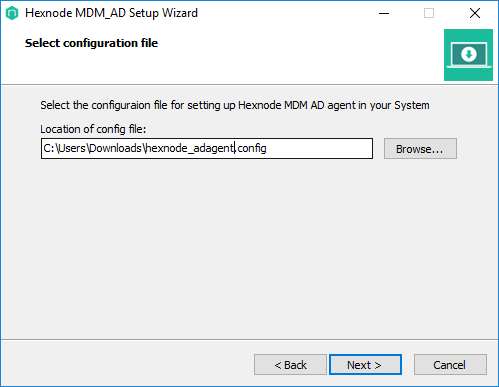Go to the next setup step
Image resolution: width=499 pixels, height=387 pixels.
click(365, 365)
